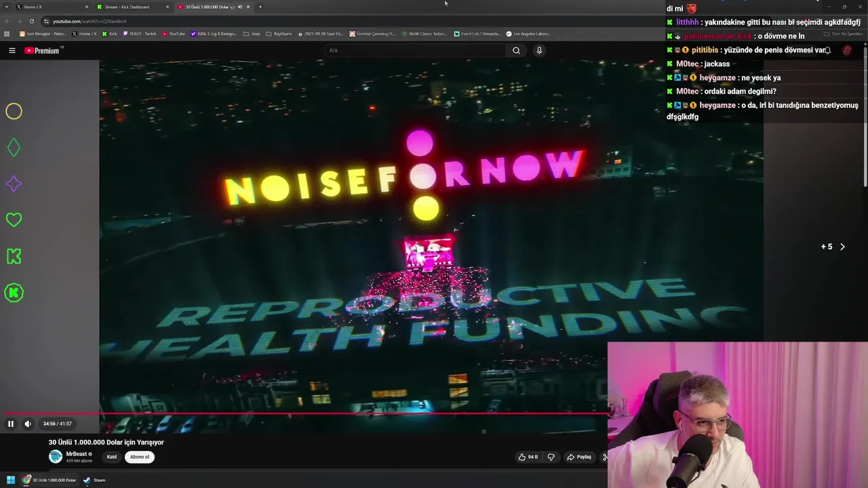This screenshot has width=868, height=488.
Task: Open a new browser tab with plus
Action: pos(260,7)
